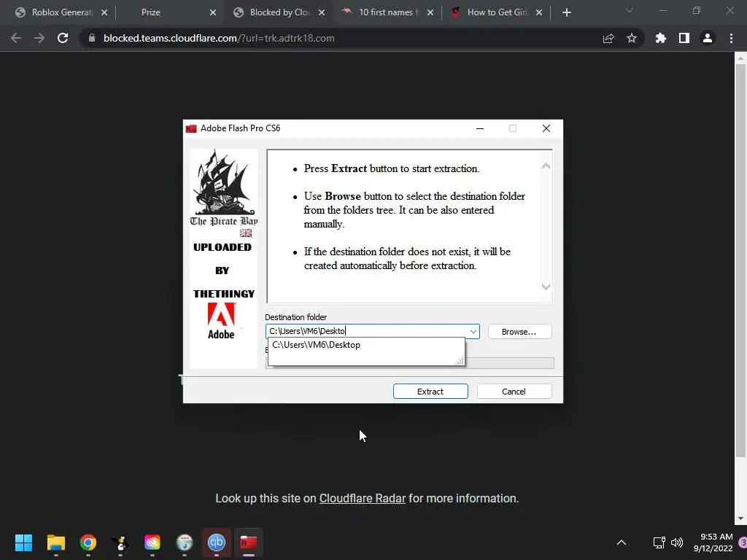This screenshot has height=560, width=747.
Task: Open Adobe Flash installer taskbar icon
Action: [x=248, y=542]
